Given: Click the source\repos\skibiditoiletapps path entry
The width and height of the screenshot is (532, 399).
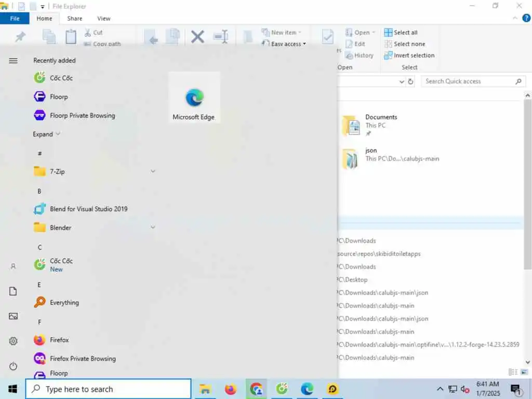Looking at the screenshot, I should (x=379, y=254).
